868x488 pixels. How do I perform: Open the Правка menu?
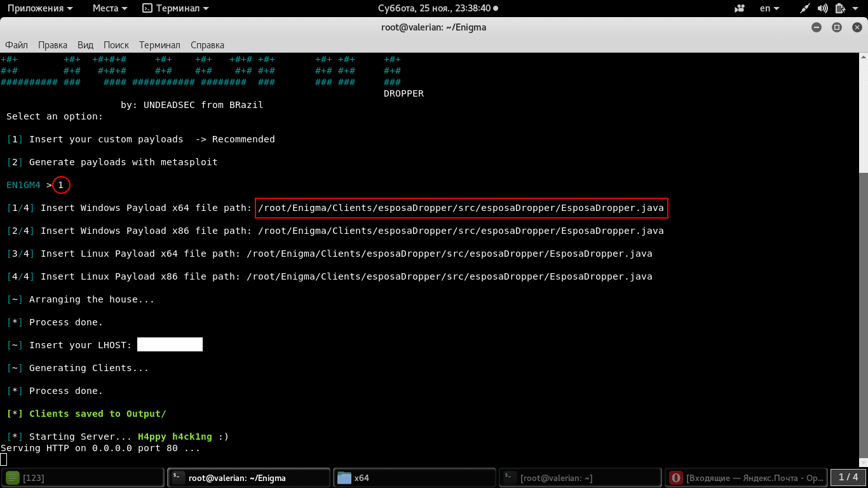tap(53, 45)
